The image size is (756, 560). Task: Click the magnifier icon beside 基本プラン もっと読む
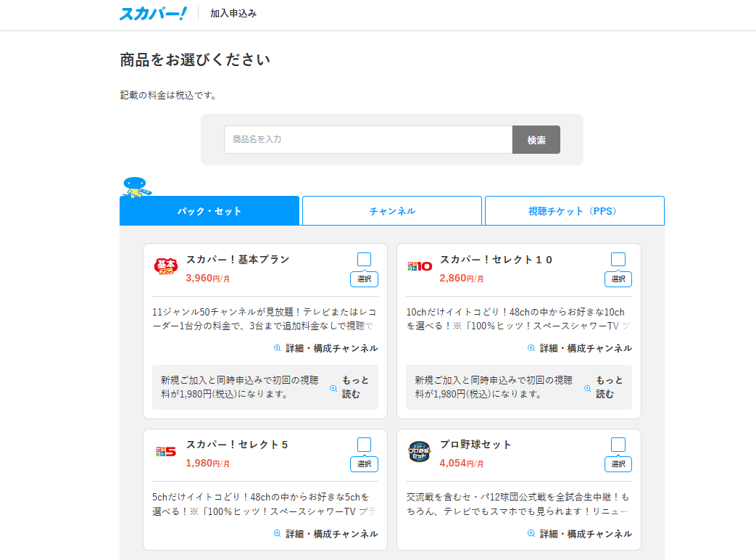(x=333, y=388)
